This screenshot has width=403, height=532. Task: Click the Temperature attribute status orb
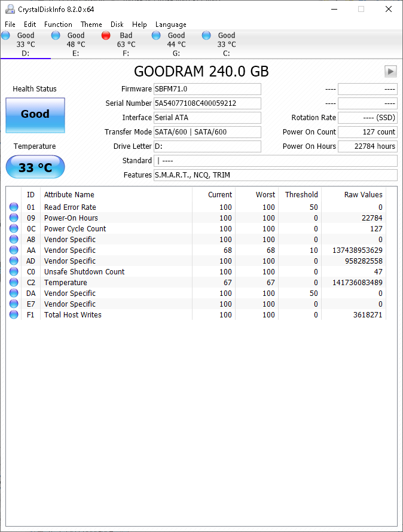pos(14,283)
